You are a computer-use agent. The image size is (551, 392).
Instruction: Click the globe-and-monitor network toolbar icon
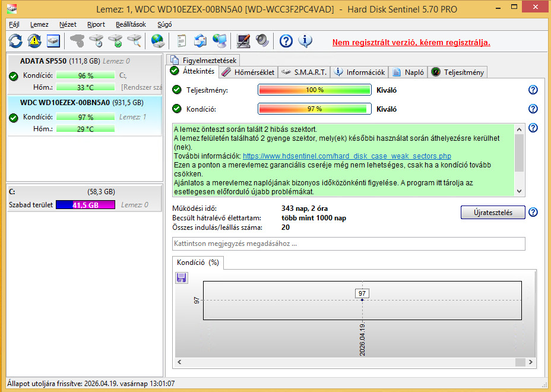pos(220,41)
